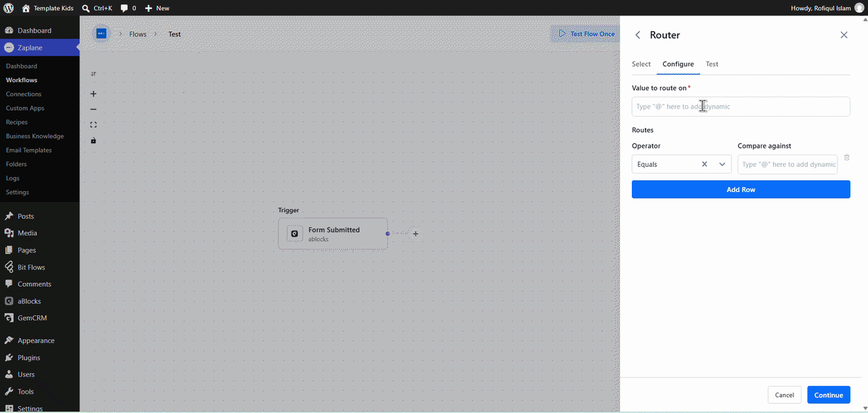
Task: Open the WordPress logo menu
Action: tap(9, 8)
